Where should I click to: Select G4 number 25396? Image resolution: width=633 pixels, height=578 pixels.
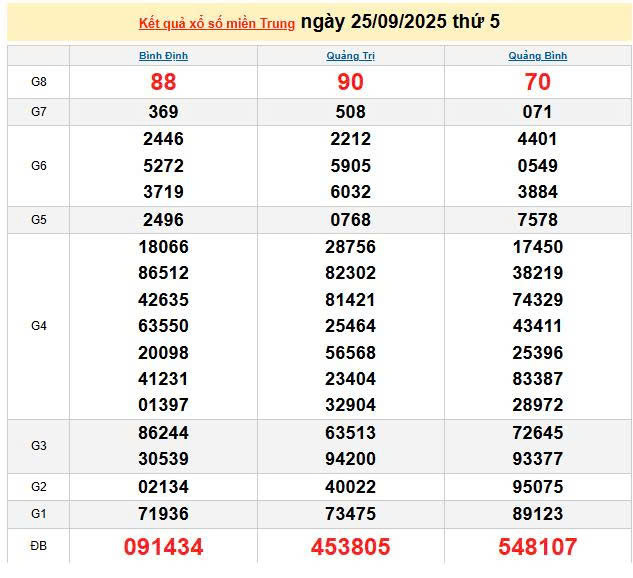point(538,353)
